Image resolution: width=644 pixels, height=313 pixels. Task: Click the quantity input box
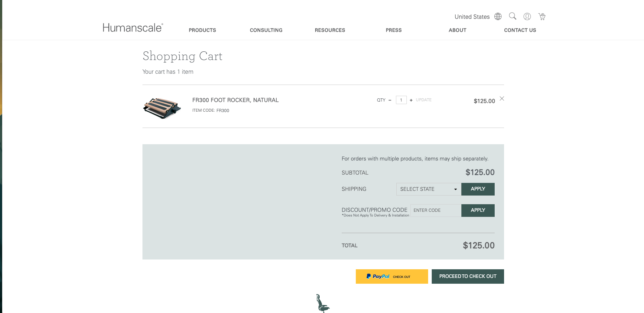(x=401, y=100)
